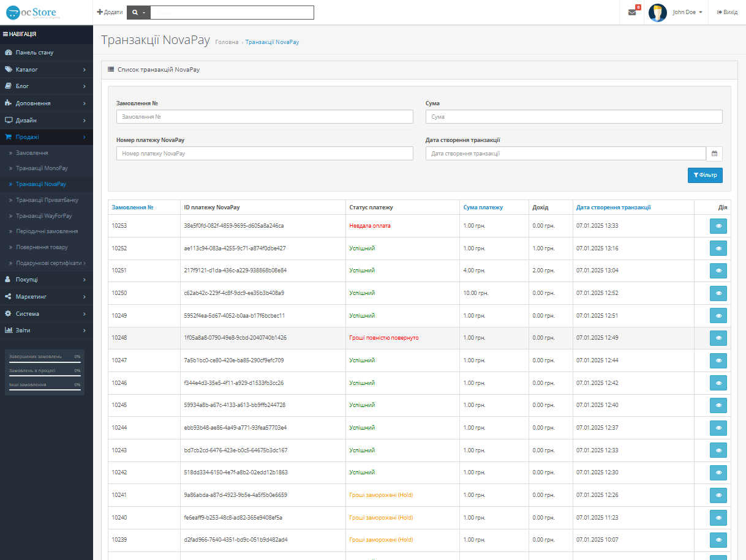This screenshot has width=746, height=560.
Task: Click the top header search box
Action: [232, 12]
